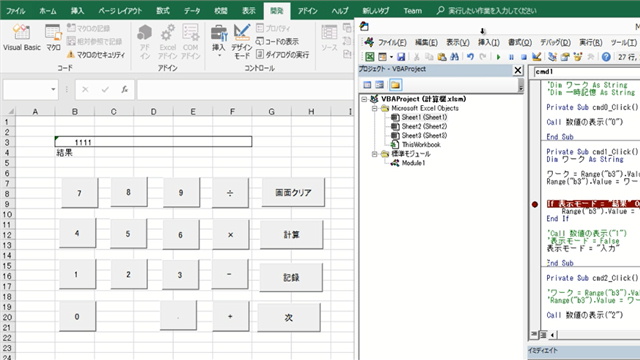Open the 挿入 controls dropdown in ribbon
The image size is (640, 360).
(219, 41)
